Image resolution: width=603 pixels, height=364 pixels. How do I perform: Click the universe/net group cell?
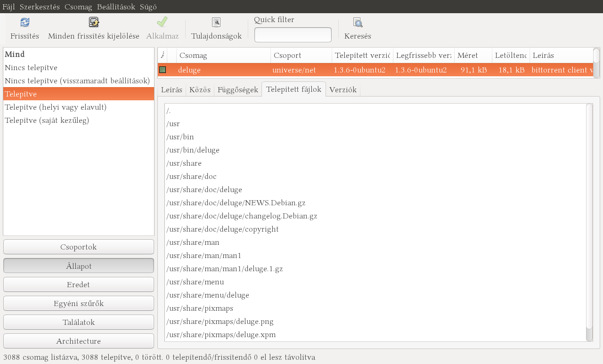[294, 70]
